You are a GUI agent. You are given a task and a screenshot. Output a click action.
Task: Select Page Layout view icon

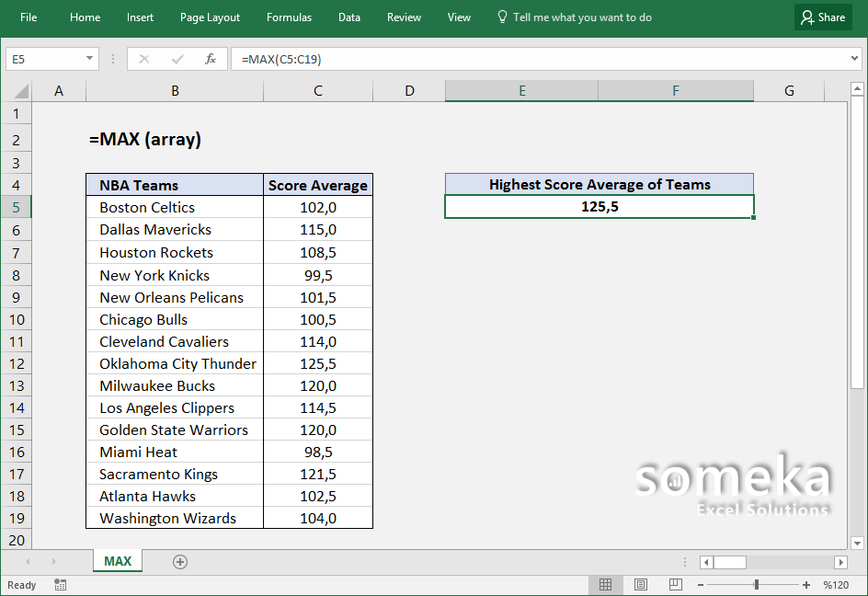pyautogui.click(x=641, y=584)
